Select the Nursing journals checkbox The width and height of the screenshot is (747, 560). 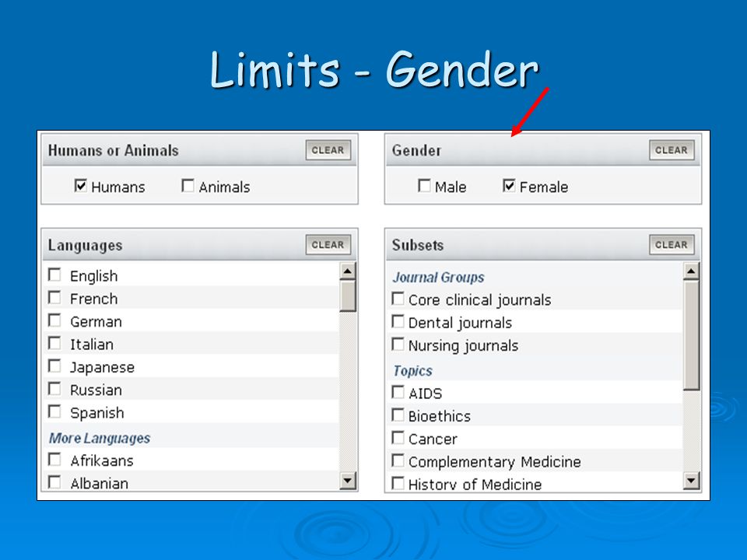(x=398, y=345)
